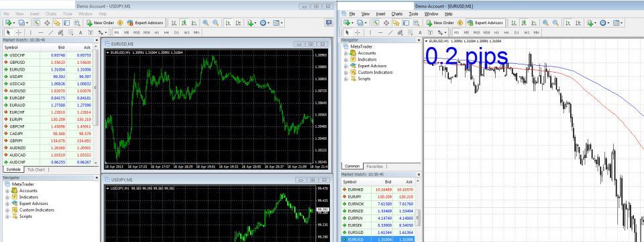Open Tools menu in right window
Viewport: 644px width, 242px height.
(413, 13)
